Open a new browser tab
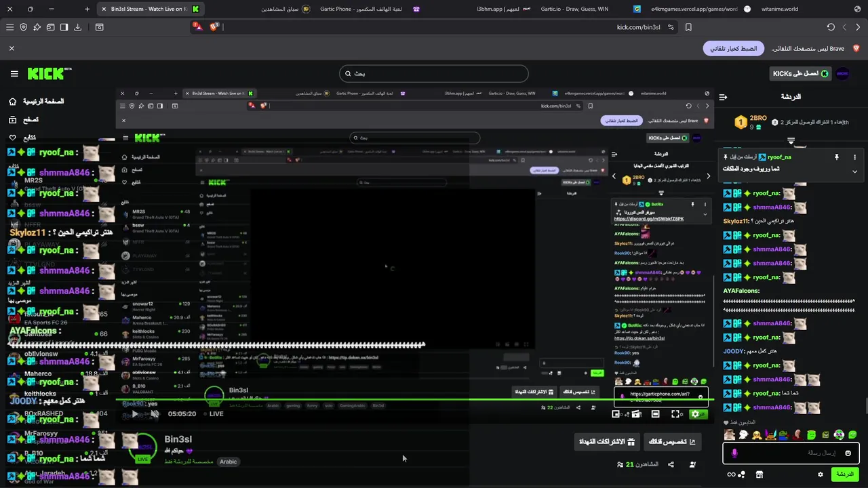The width and height of the screenshot is (868, 488). (x=87, y=9)
